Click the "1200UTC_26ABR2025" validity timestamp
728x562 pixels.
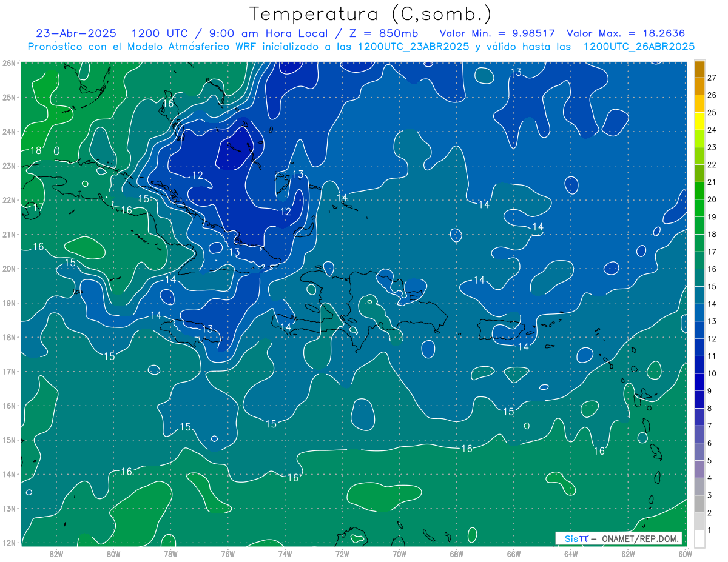click(x=639, y=47)
